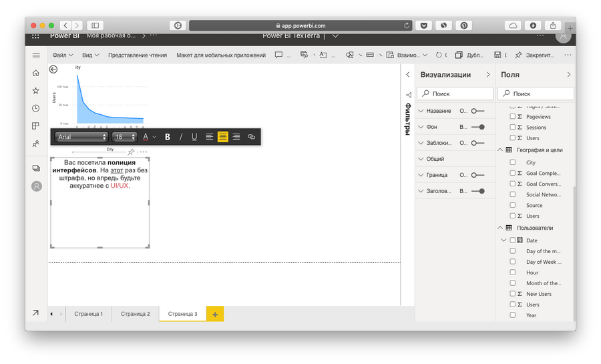
Task: Click Макет для мобильных приложений
Action: pos(221,55)
